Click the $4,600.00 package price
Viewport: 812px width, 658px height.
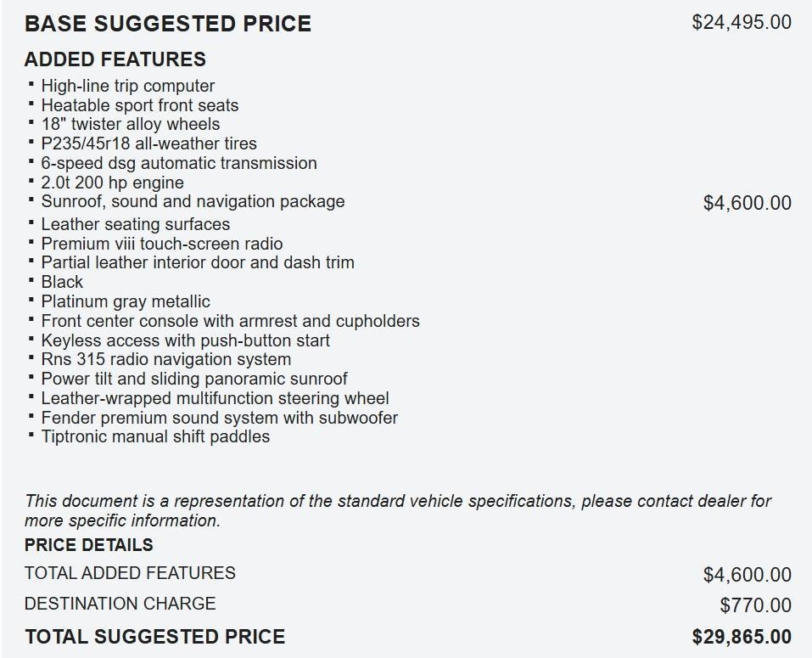pyautogui.click(x=747, y=203)
